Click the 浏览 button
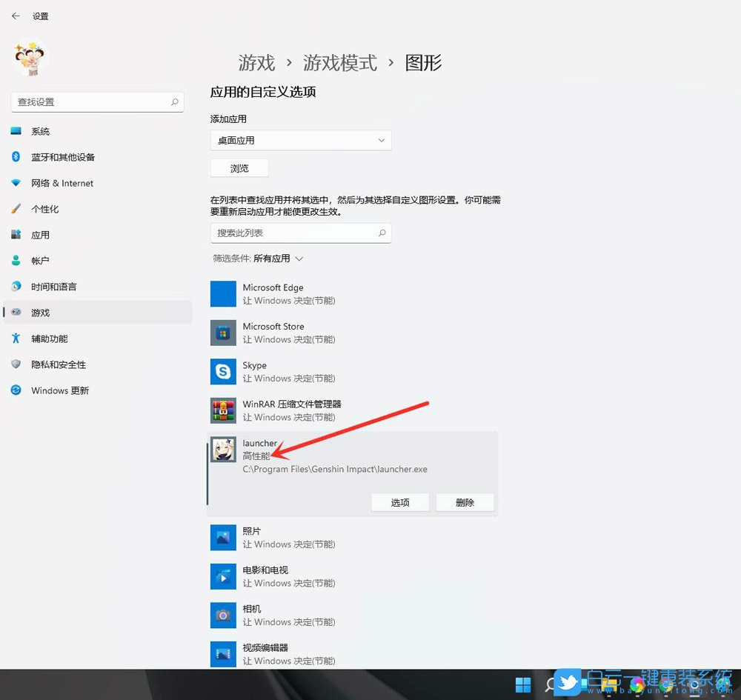741x700 pixels. pyautogui.click(x=239, y=167)
